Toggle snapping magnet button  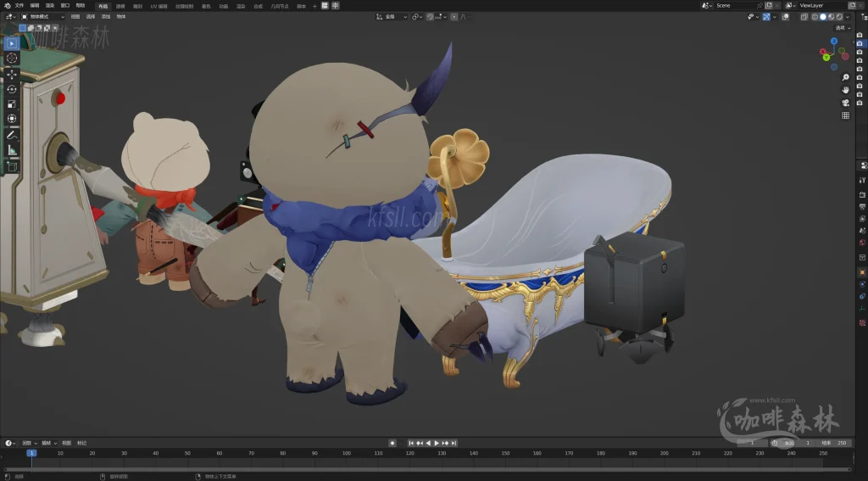coord(430,17)
